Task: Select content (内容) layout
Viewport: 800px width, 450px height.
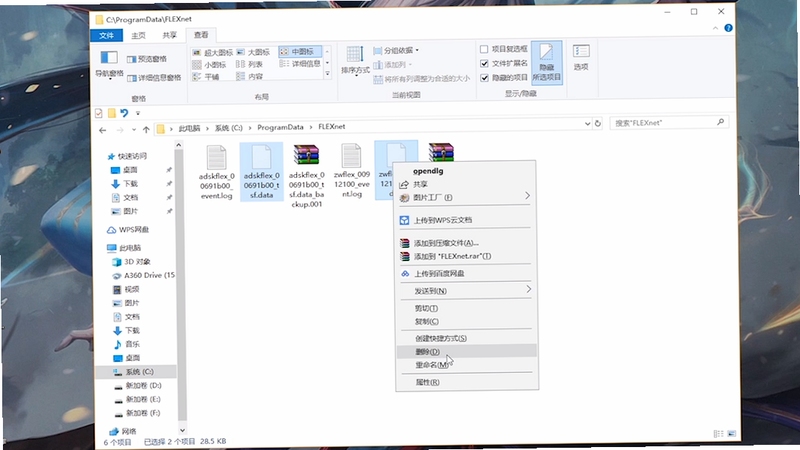Action: [x=249, y=77]
